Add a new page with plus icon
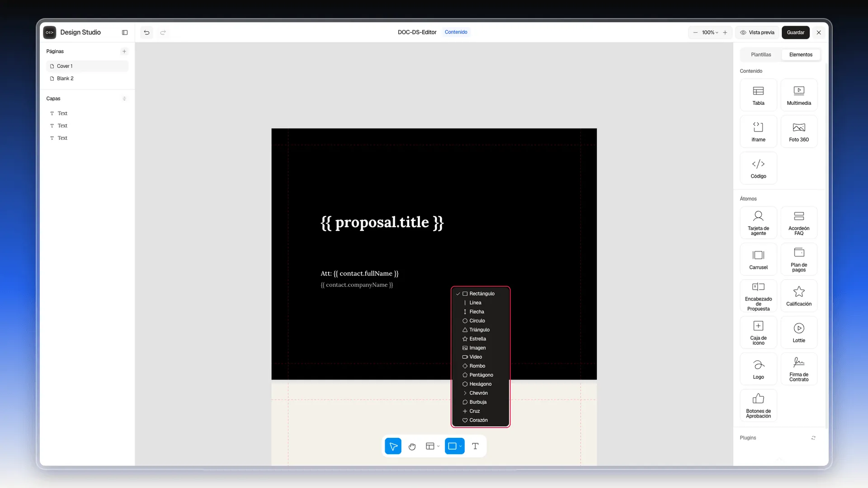Image resolution: width=868 pixels, height=488 pixels. [x=124, y=52]
